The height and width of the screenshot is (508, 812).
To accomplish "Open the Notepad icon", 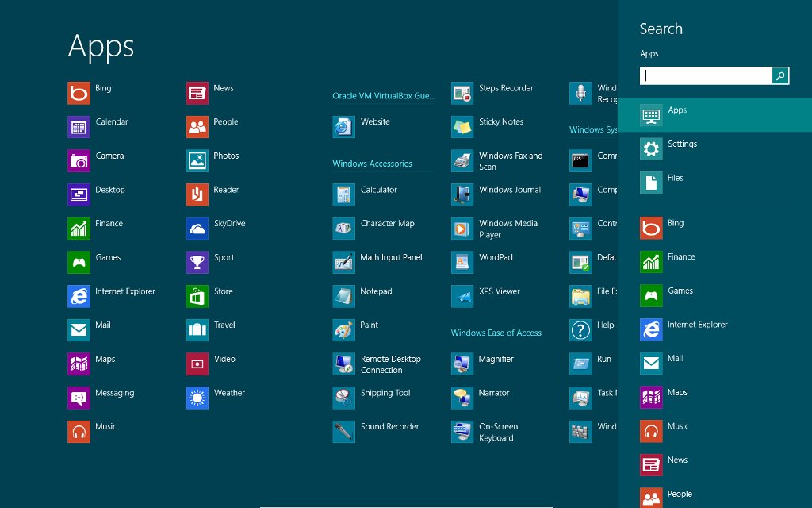I will click(344, 297).
